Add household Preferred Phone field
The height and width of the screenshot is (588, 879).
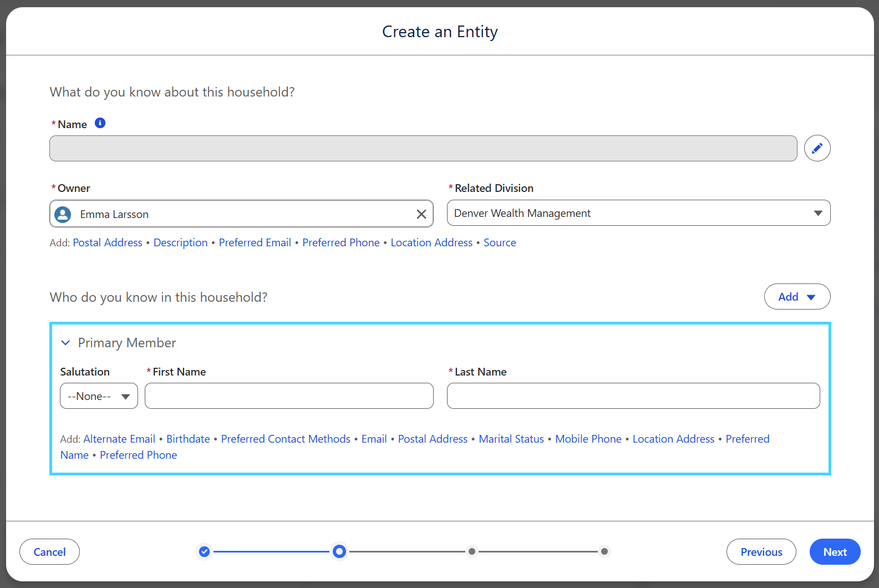tap(341, 242)
